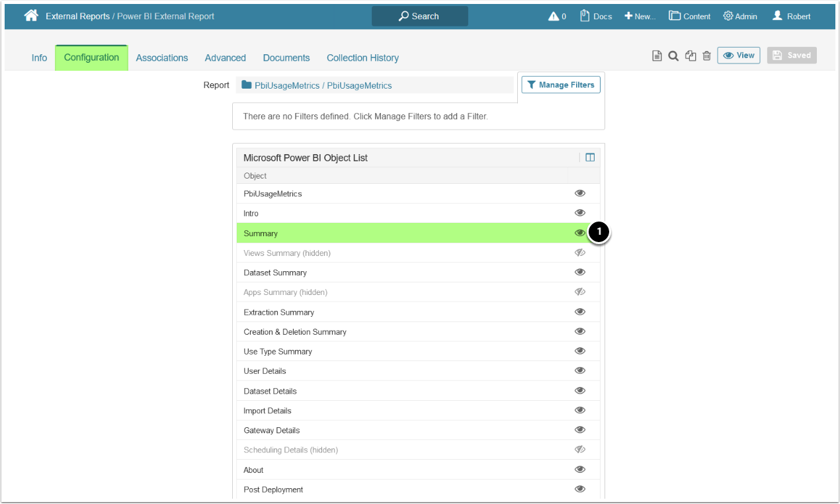
Task: Hide the Summary object via eye icon
Action: [x=580, y=233]
